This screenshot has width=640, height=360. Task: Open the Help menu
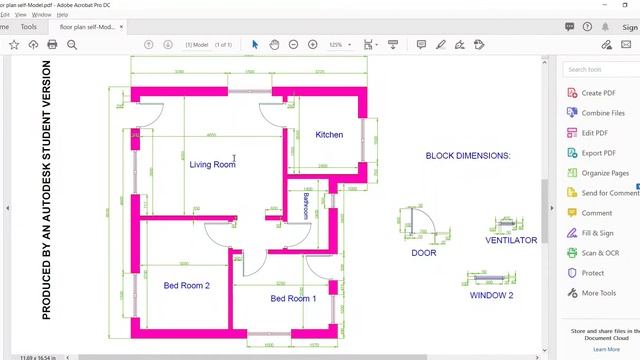coord(62,15)
